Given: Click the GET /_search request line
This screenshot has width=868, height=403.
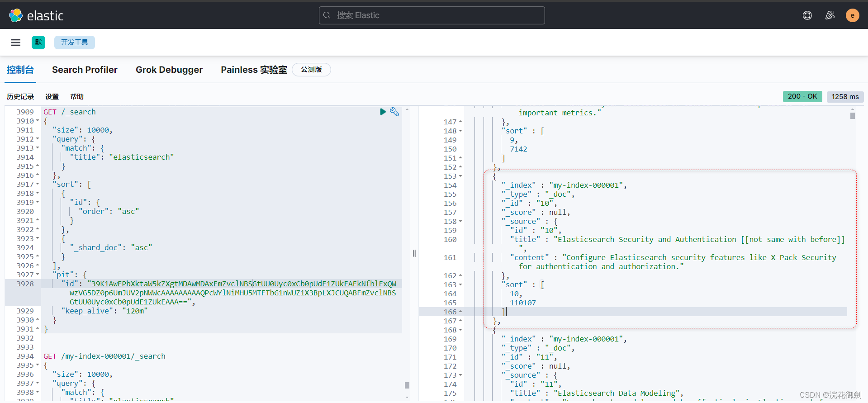Looking at the screenshot, I should 70,112.
